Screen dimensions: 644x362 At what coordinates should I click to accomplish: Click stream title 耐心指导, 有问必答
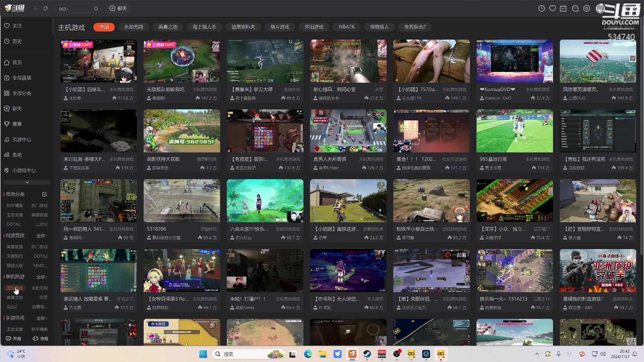pos(334,89)
